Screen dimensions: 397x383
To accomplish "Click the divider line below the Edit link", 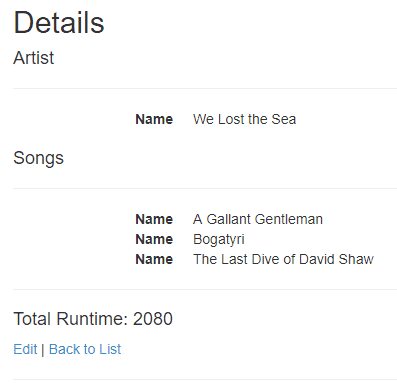I will tap(205, 379).
